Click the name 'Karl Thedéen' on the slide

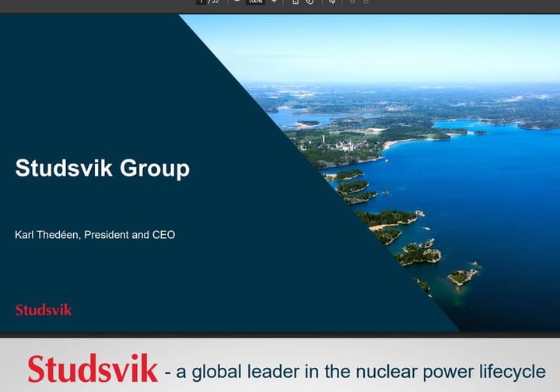click(47, 234)
